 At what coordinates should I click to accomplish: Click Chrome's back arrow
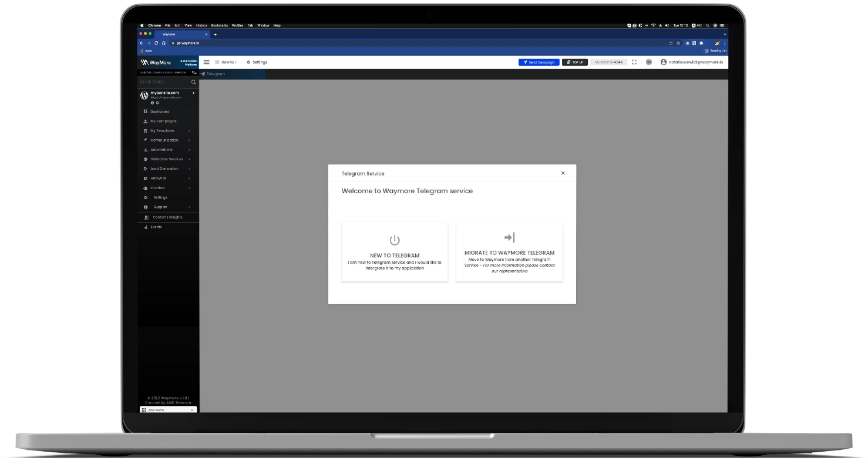click(x=142, y=43)
